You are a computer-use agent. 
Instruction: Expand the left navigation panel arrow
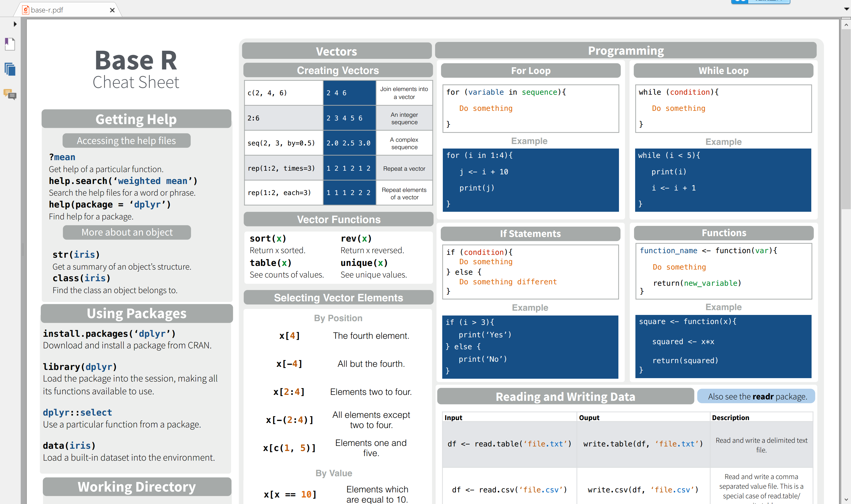coord(15,24)
